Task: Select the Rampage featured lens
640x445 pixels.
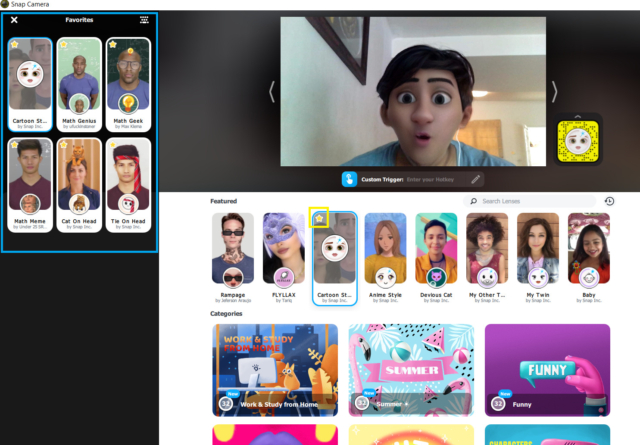Action: pyautogui.click(x=233, y=258)
